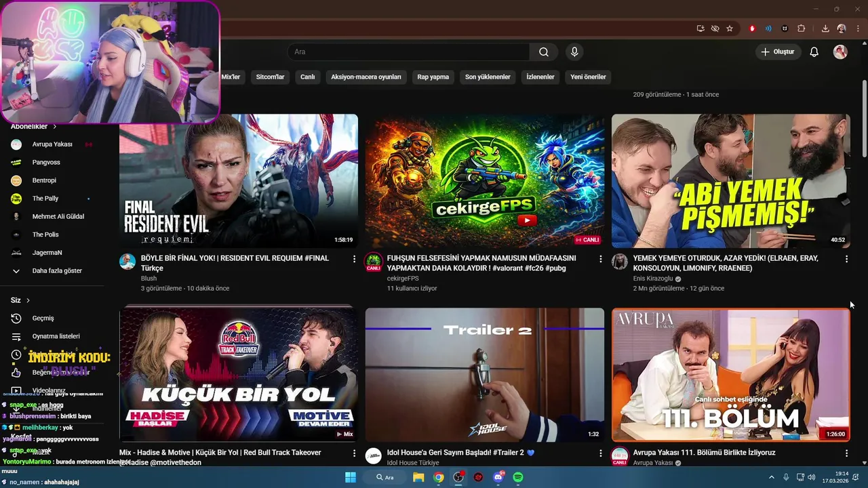Image resolution: width=868 pixels, height=488 pixels.
Task: Open the blue sound-wave extension
Action: coord(768,28)
